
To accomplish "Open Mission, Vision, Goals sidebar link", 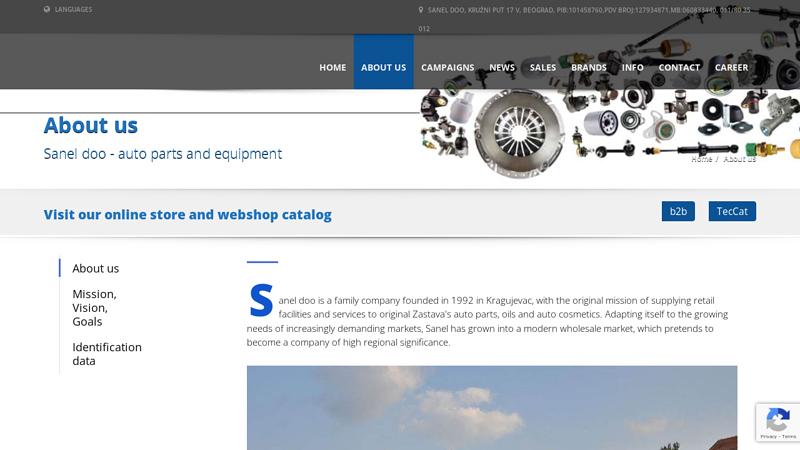I will [94, 308].
